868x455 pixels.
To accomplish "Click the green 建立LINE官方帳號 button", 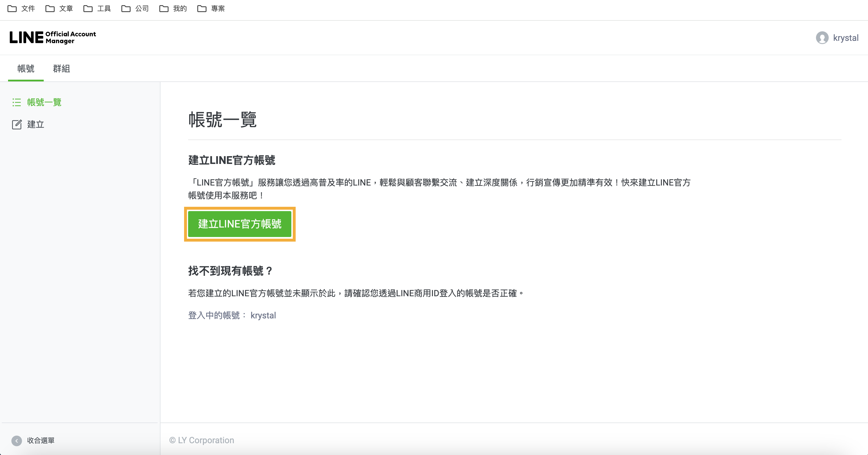I will 240,224.
